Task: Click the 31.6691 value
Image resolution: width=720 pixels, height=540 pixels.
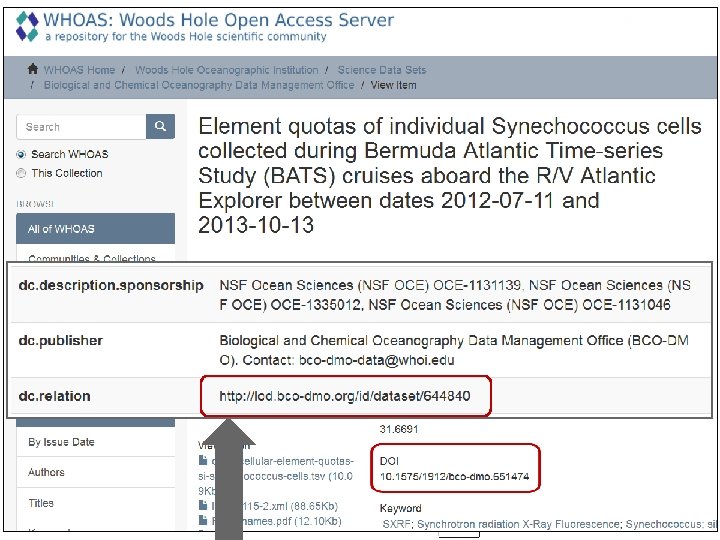Action: click(x=399, y=429)
